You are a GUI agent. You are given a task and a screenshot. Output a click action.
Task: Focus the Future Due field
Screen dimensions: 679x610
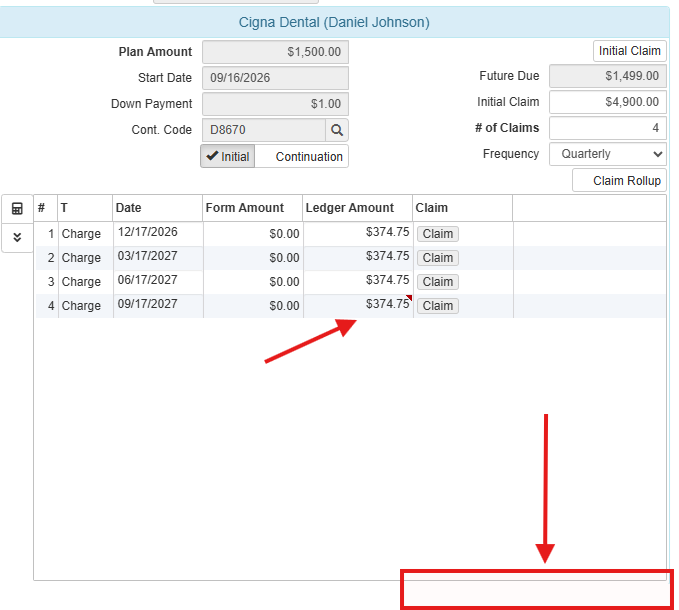coord(608,76)
